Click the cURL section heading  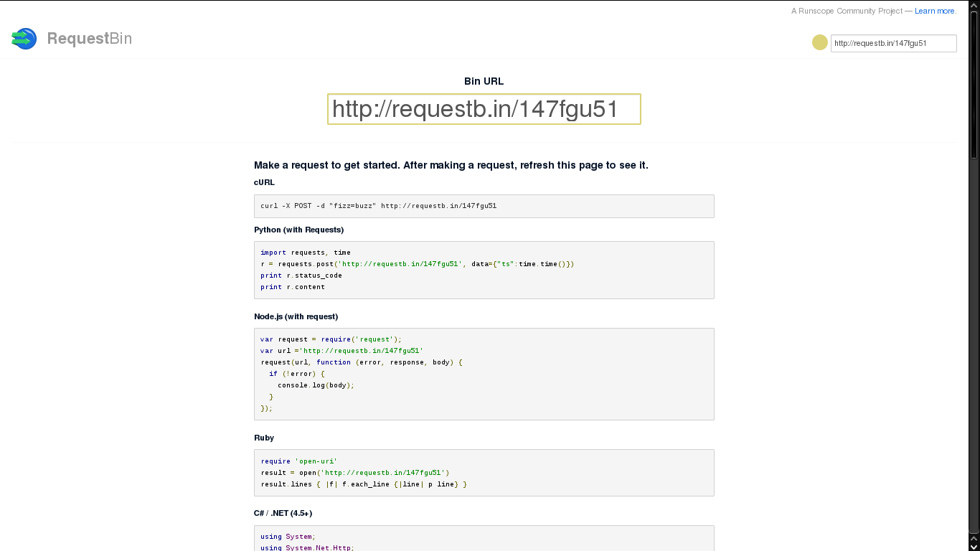pos(264,182)
